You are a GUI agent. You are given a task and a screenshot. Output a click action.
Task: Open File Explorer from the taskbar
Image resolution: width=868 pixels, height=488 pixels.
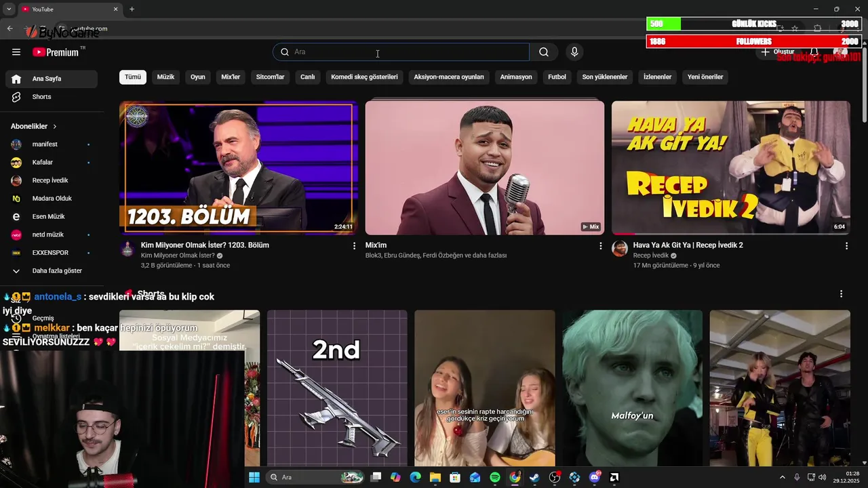pyautogui.click(x=435, y=477)
